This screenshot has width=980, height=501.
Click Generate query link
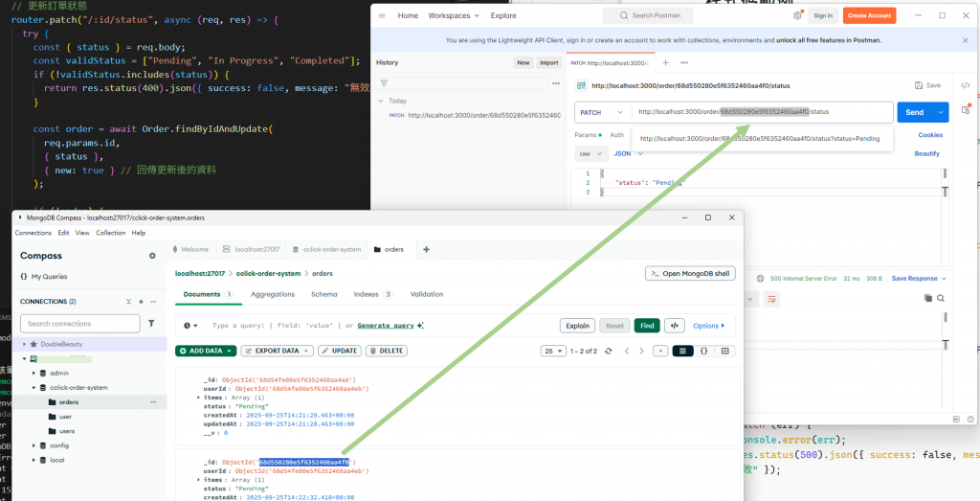[x=387, y=326]
